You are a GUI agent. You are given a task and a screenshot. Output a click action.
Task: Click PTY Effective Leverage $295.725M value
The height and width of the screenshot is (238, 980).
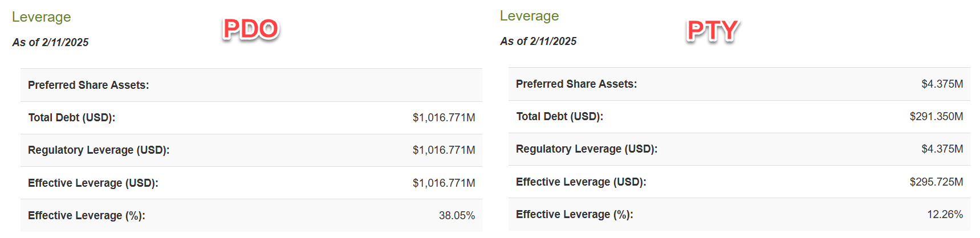pos(936,182)
